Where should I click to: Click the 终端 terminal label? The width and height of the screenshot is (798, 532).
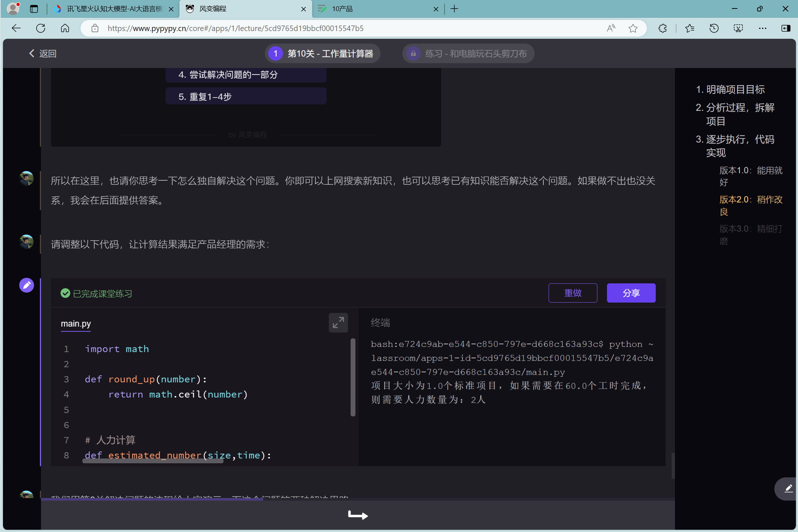[x=380, y=323]
